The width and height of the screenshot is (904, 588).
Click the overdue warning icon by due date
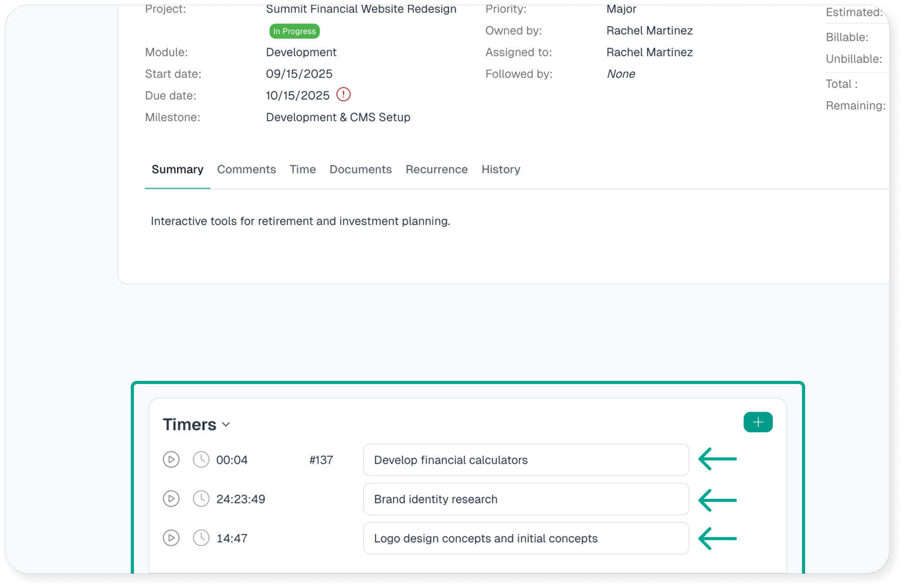coord(344,95)
